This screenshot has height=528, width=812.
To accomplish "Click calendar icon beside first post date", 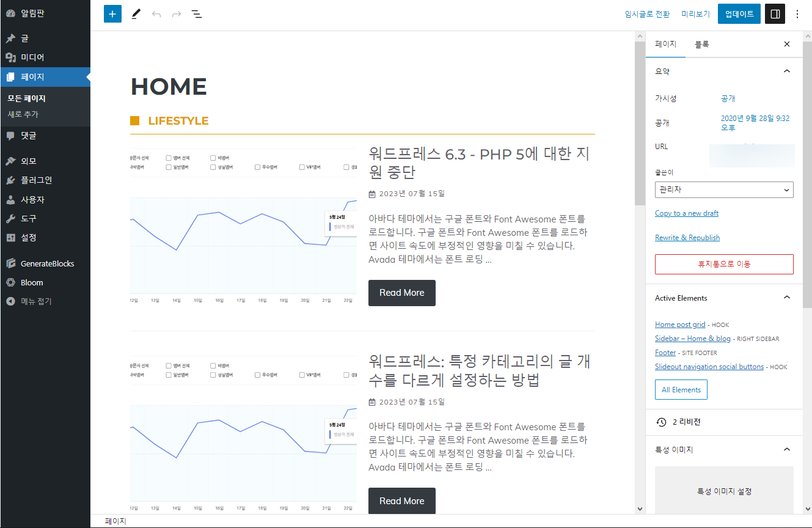I will pyautogui.click(x=372, y=194).
